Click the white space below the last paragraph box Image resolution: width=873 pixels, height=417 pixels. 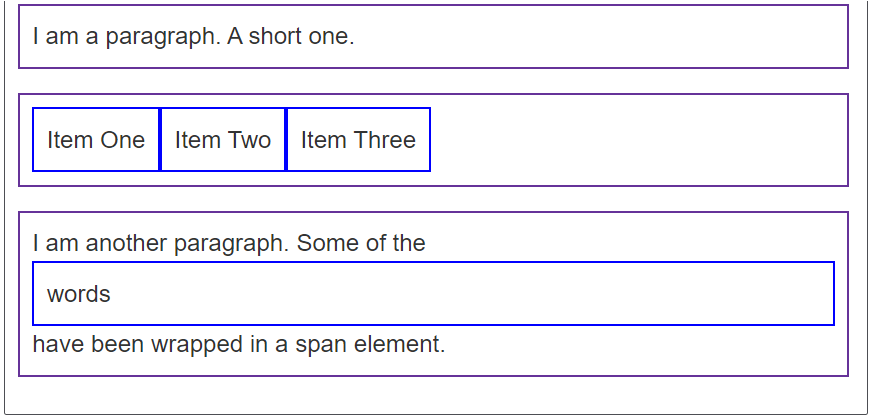434,395
